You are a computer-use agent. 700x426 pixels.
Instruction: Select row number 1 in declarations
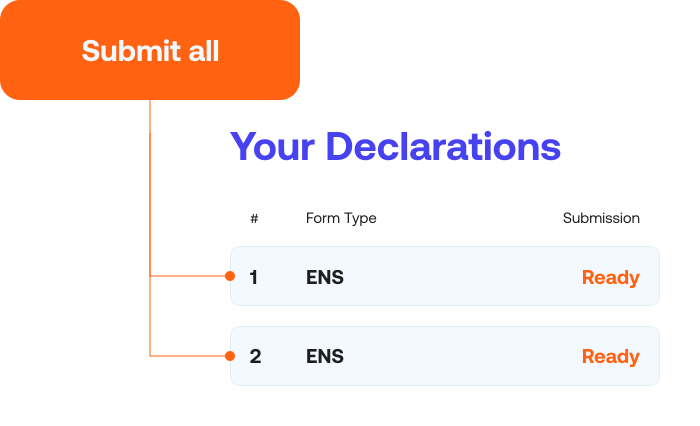coord(254,277)
